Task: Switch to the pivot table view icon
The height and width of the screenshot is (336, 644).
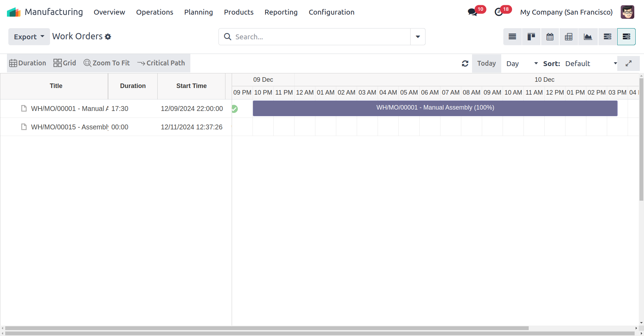Action: (569, 37)
